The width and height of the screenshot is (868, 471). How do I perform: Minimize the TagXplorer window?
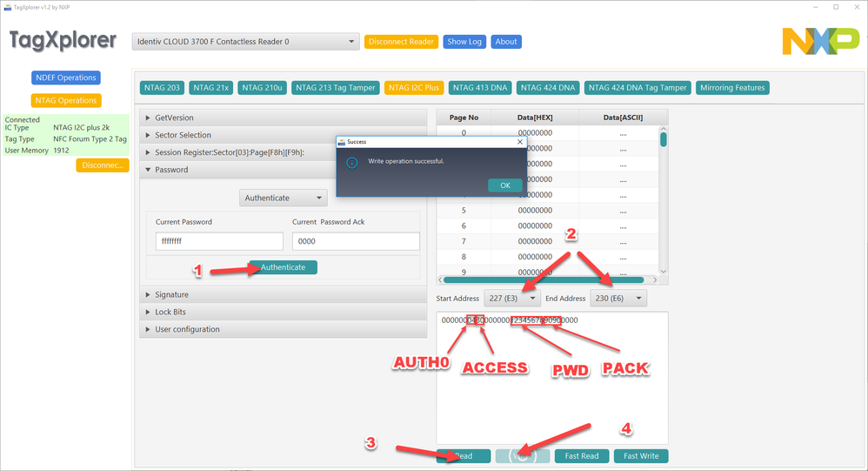[x=816, y=7]
